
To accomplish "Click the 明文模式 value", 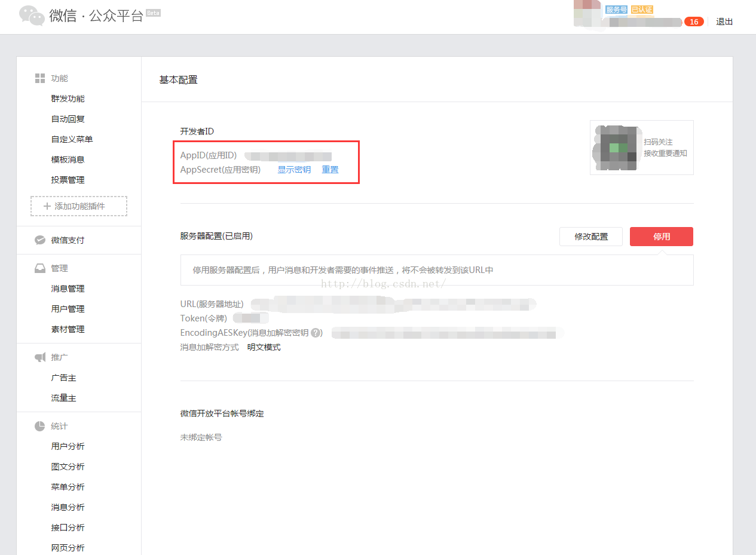I will point(264,347).
